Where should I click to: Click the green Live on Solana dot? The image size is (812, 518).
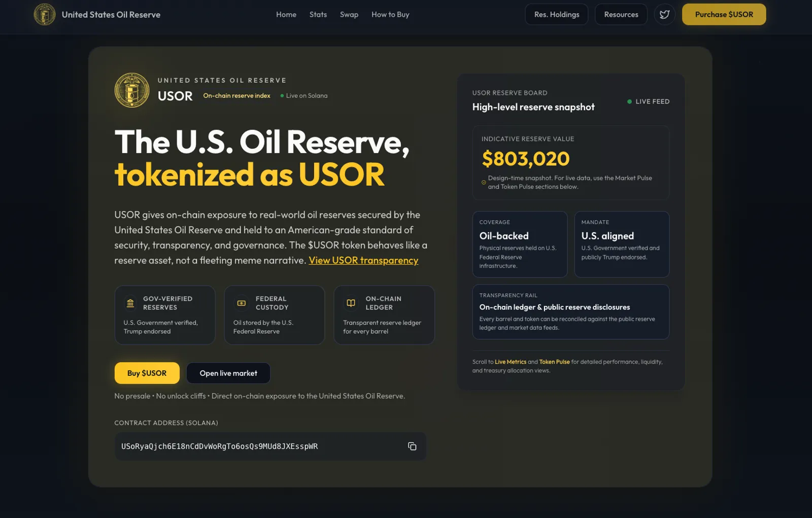282,95
